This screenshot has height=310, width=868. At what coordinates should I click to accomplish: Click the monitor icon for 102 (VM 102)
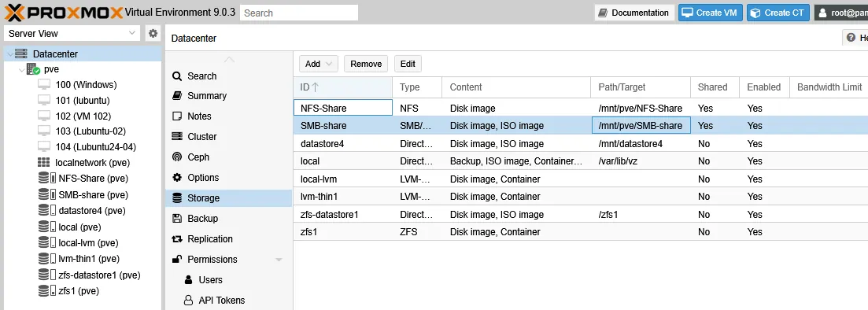(44, 116)
